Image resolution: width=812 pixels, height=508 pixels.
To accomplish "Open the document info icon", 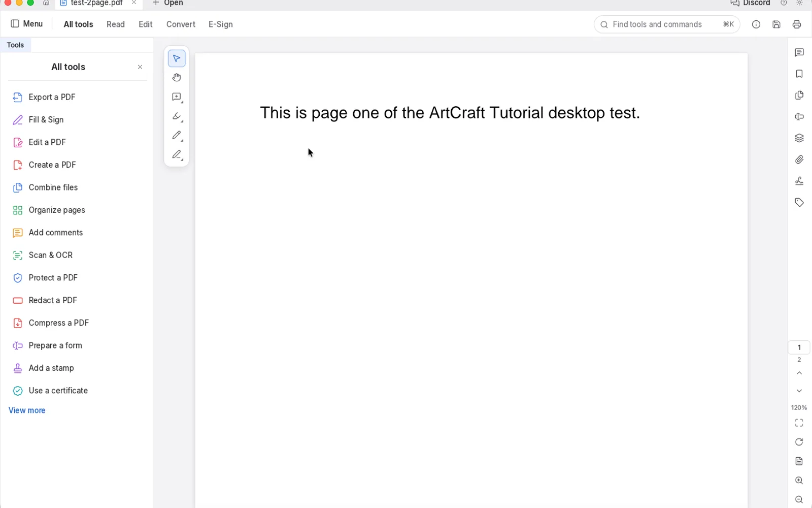I will pos(756,24).
